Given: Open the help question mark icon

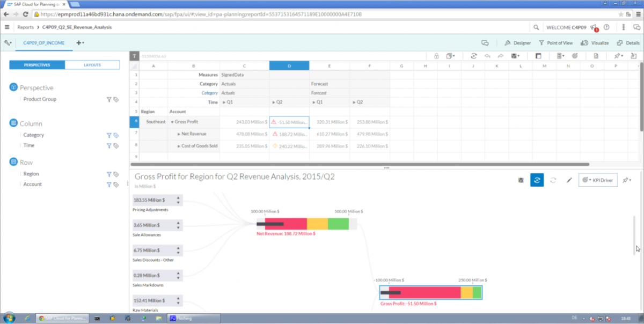Looking at the screenshot, I should 606,27.
